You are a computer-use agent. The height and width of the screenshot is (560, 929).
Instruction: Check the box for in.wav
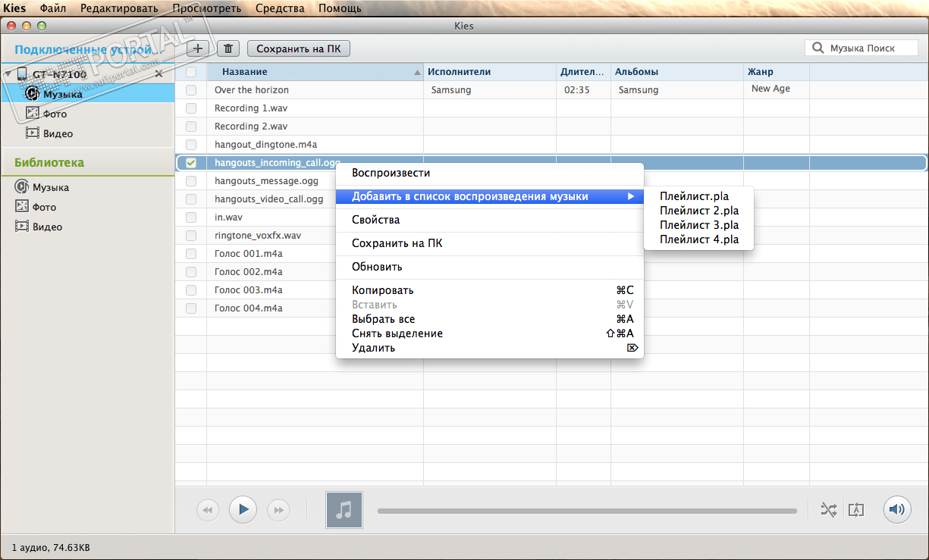[191, 217]
